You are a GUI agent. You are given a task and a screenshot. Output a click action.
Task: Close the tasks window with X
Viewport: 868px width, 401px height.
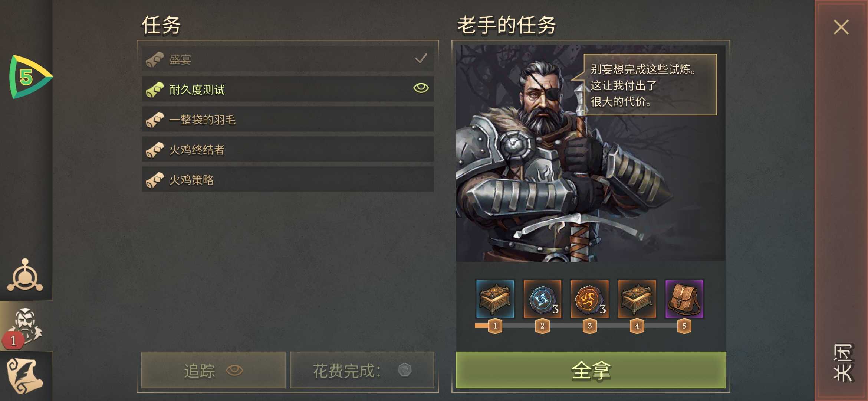[841, 27]
